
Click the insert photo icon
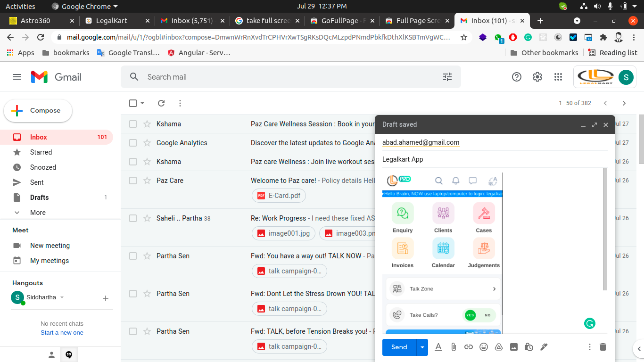(x=514, y=347)
